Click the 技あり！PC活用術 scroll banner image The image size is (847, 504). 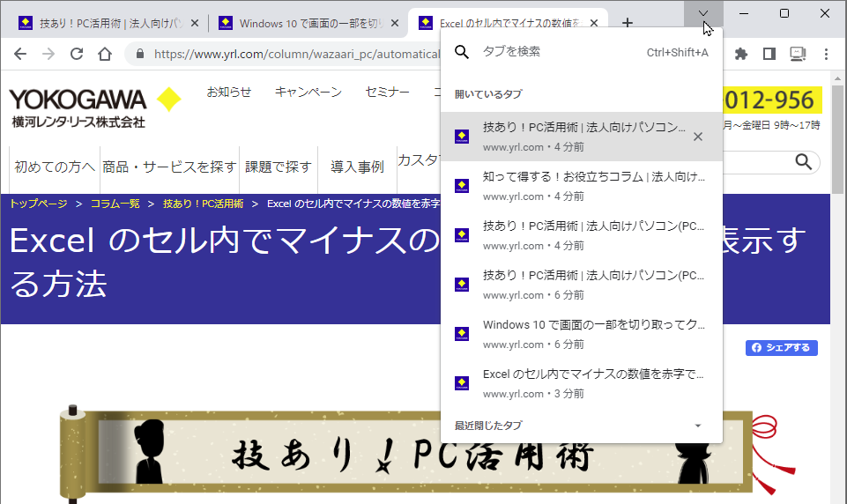pyautogui.click(x=405, y=453)
